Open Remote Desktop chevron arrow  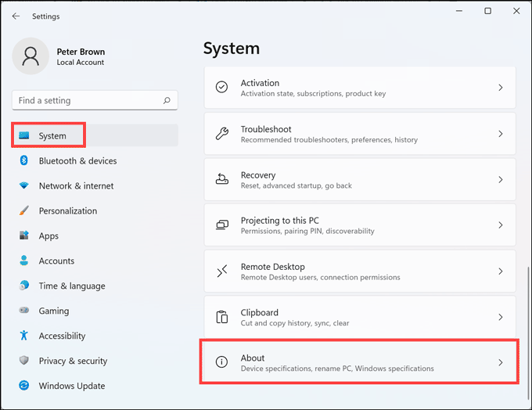[x=501, y=272]
